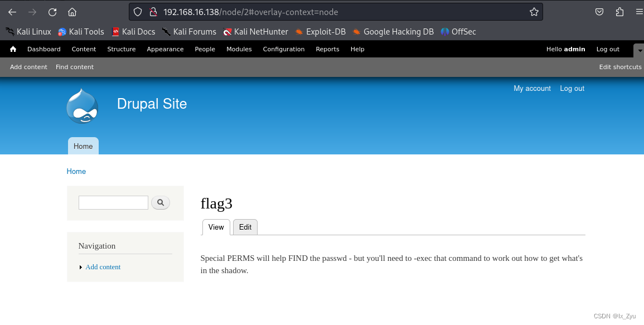The height and width of the screenshot is (325, 644).
Task: Open the My account link
Action: 532,88
